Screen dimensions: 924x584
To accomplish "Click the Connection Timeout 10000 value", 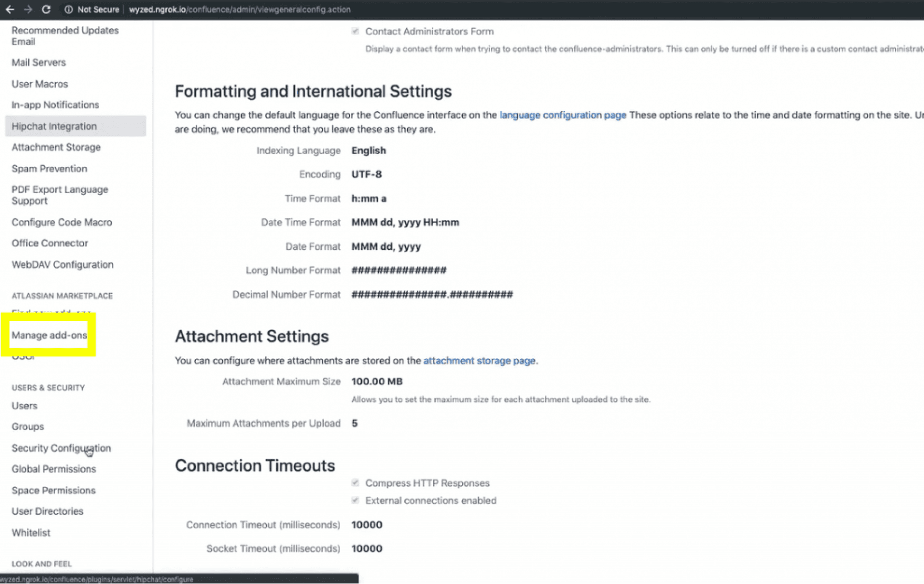I will tap(366, 525).
